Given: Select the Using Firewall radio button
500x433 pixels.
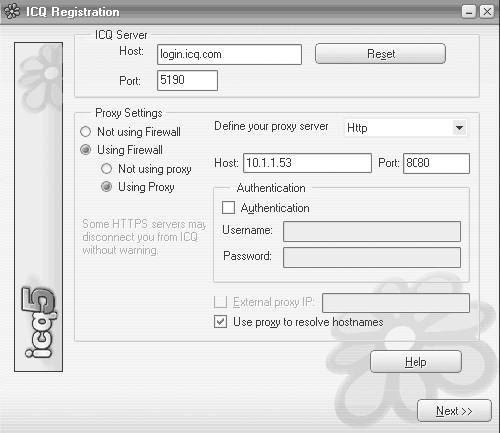Looking at the screenshot, I should [86, 150].
